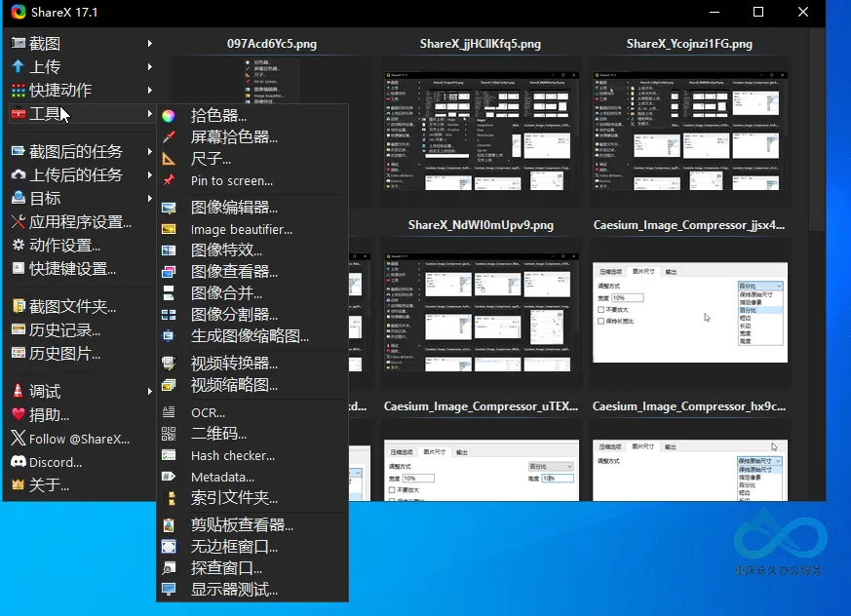Click the video thumbnailer icon
Image resolution: width=851 pixels, height=616 pixels.
click(169, 385)
